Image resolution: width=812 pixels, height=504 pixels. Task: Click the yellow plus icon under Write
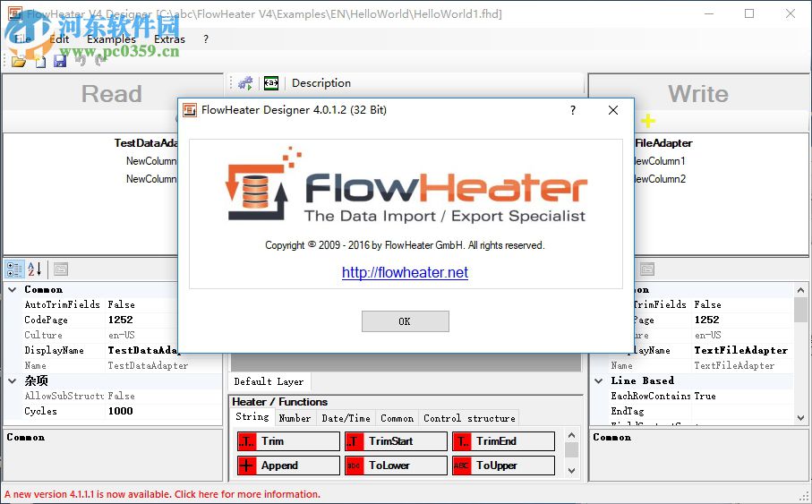pos(648,121)
